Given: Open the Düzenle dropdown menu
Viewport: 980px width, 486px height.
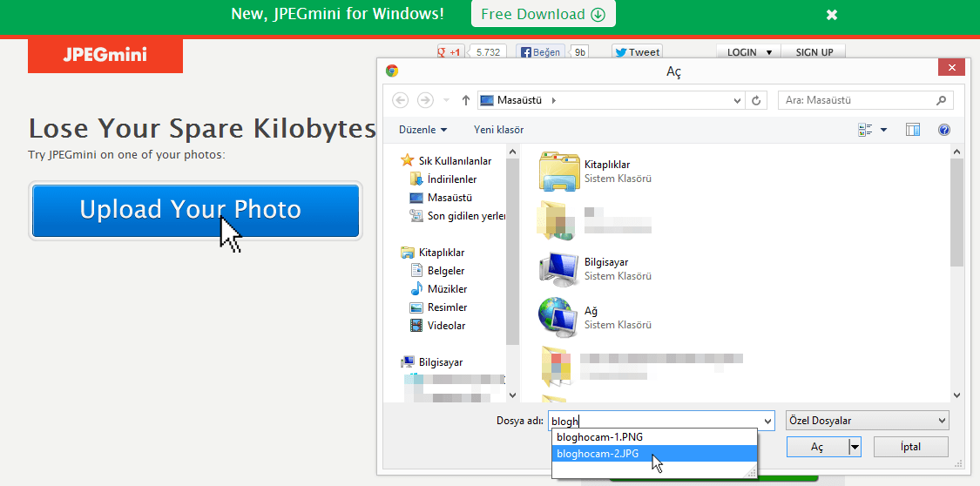Looking at the screenshot, I should [x=422, y=130].
